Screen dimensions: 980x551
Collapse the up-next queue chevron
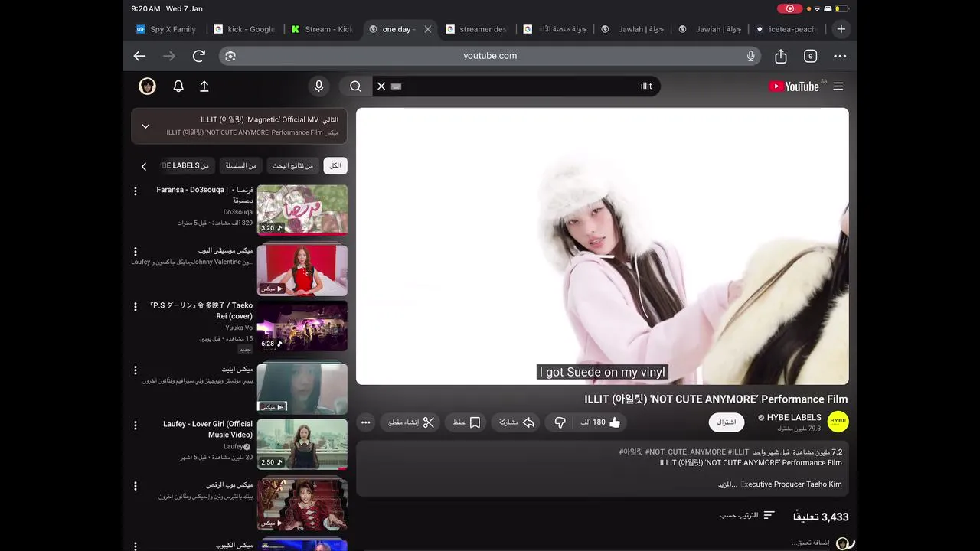(x=145, y=126)
